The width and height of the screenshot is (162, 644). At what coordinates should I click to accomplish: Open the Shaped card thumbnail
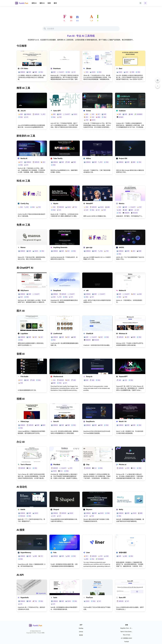click(65, 499)
